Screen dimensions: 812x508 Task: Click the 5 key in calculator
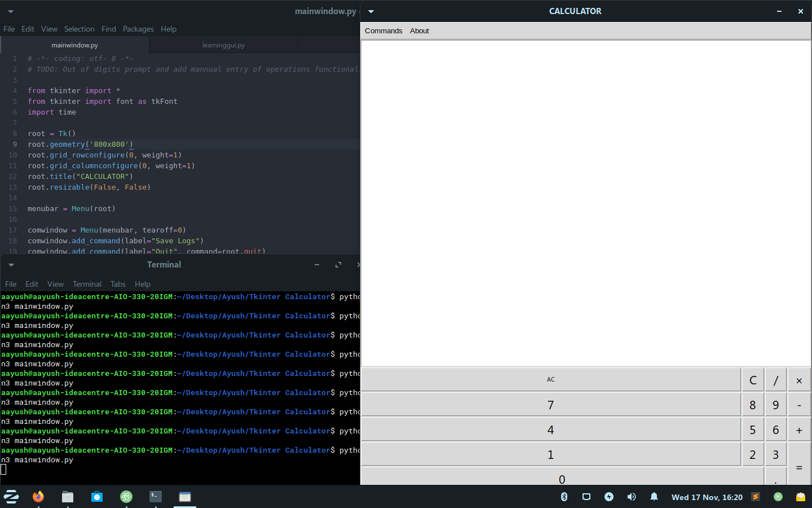753,430
